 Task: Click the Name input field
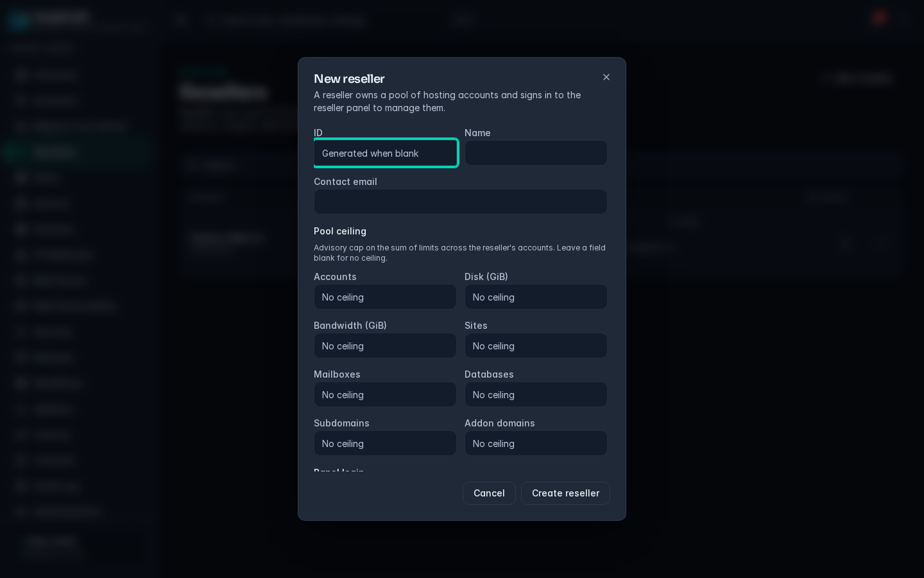point(536,153)
